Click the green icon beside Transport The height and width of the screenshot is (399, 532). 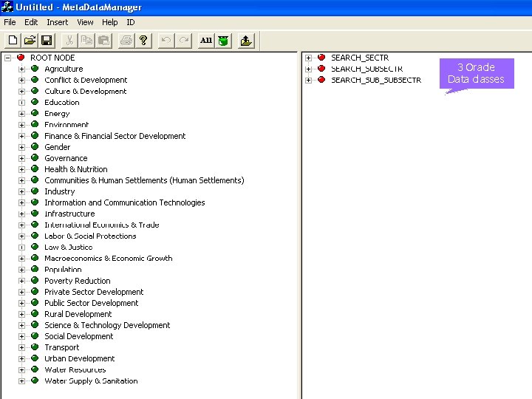pos(35,347)
